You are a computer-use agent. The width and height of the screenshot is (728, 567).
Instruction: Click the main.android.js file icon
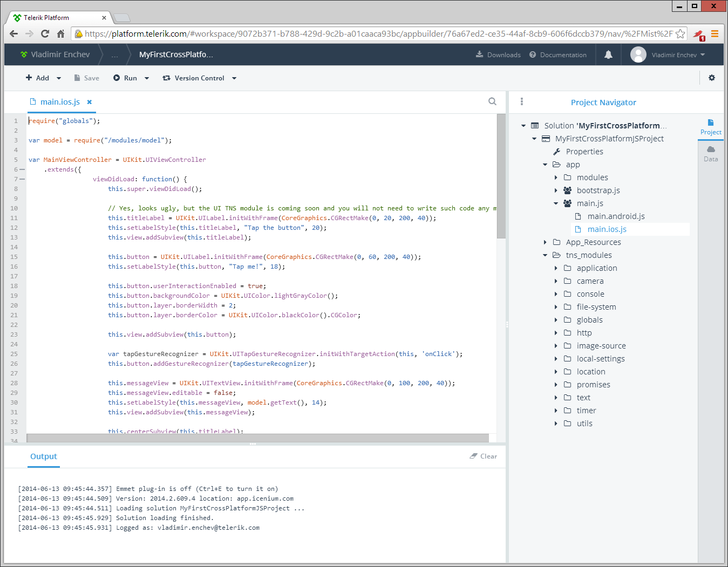(578, 216)
